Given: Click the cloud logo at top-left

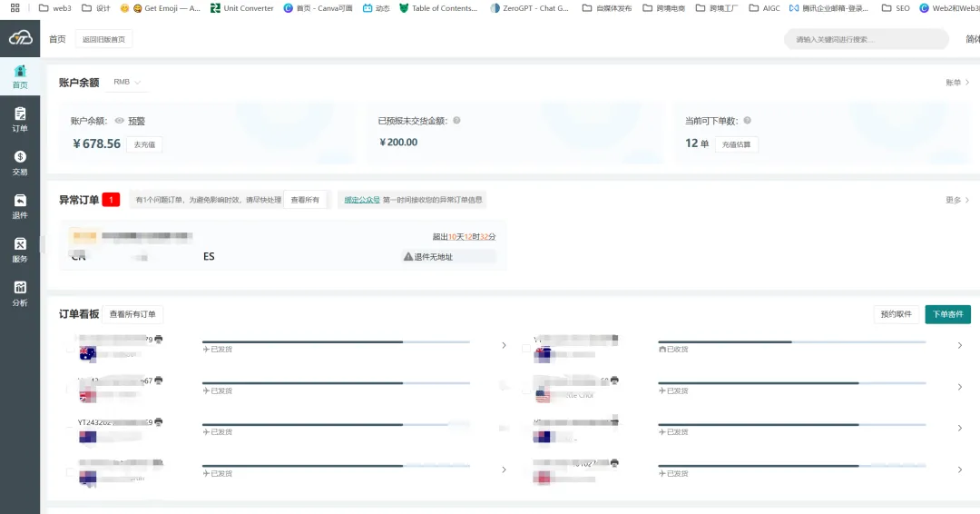Looking at the screenshot, I should 20,38.
